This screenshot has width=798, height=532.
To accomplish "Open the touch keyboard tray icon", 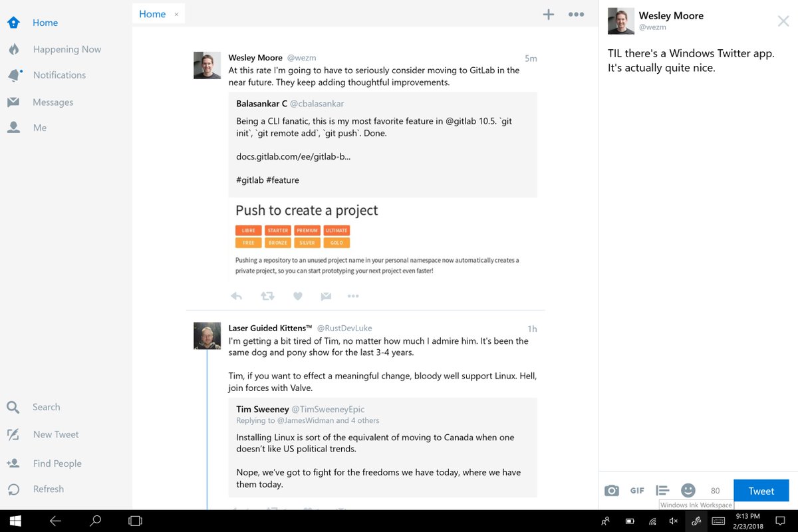I will (x=720, y=521).
